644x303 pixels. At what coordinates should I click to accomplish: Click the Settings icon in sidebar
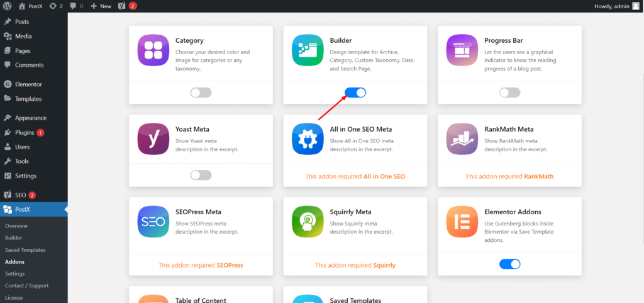[x=8, y=176]
